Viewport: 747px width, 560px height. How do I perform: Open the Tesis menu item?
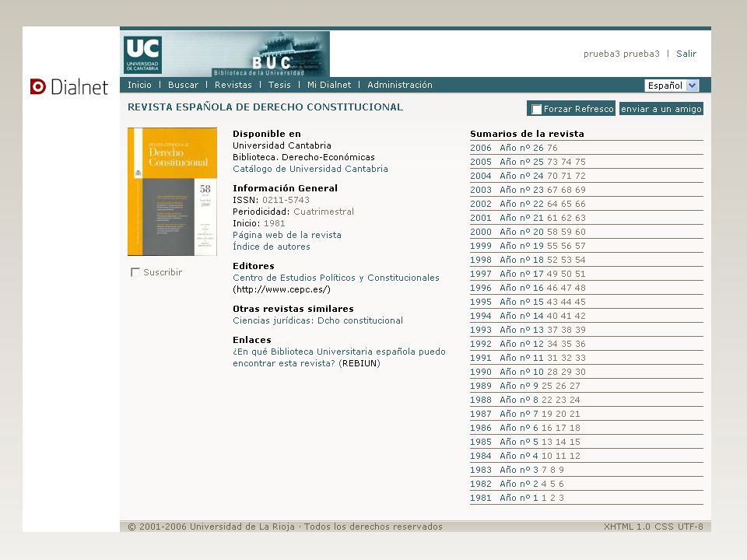279,85
